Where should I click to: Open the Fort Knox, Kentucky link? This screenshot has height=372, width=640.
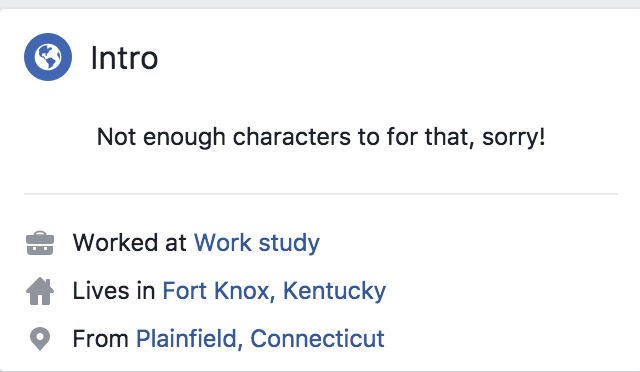coord(274,291)
